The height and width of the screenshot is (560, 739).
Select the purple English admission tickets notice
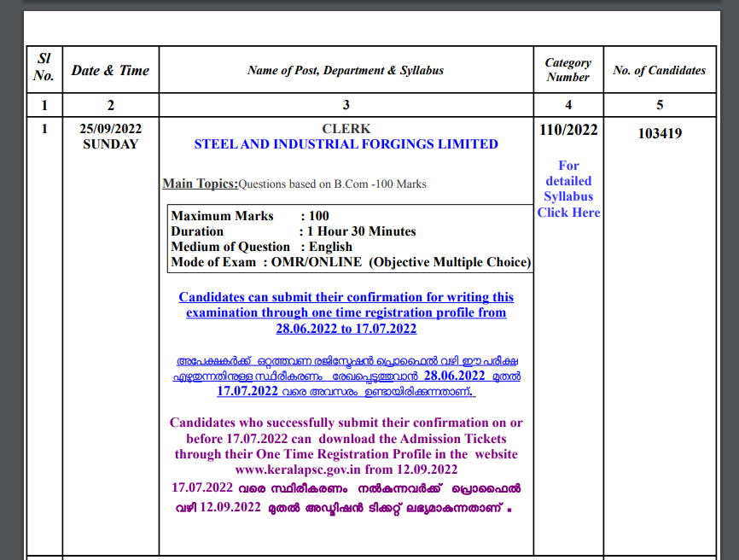pyautogui.click(x=346, y=446)
